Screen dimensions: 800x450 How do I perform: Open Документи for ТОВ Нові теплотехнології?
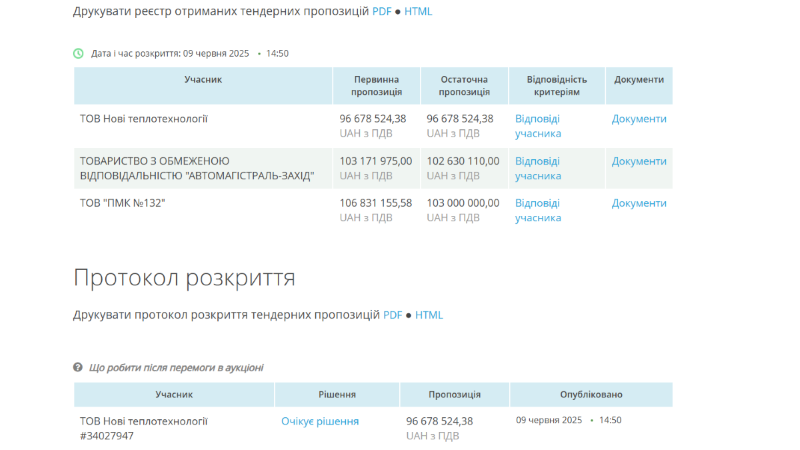point(639,119)
